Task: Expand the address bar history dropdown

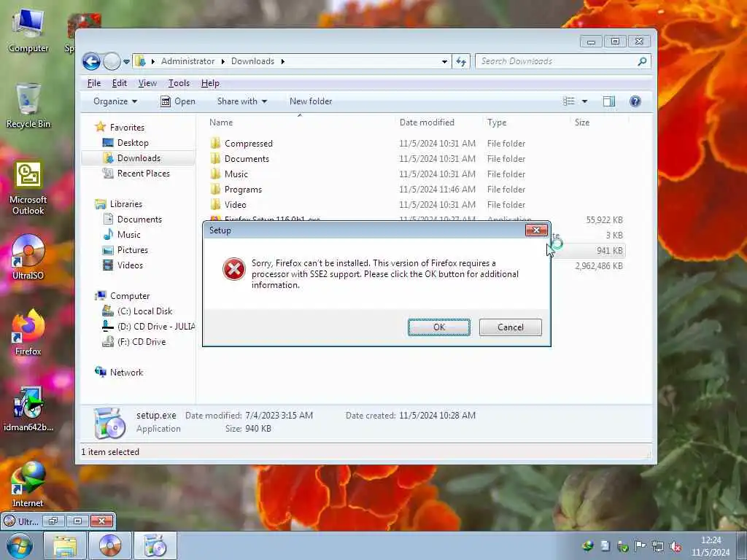Action: 444,61
